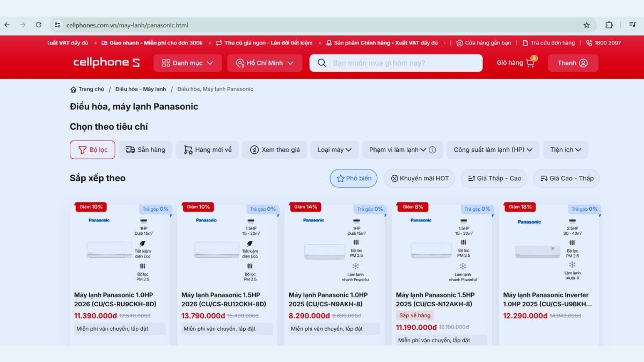Call hotline 1800 2097 link
Viewport: 644px width, 362px height.
[x=603, y=43]
